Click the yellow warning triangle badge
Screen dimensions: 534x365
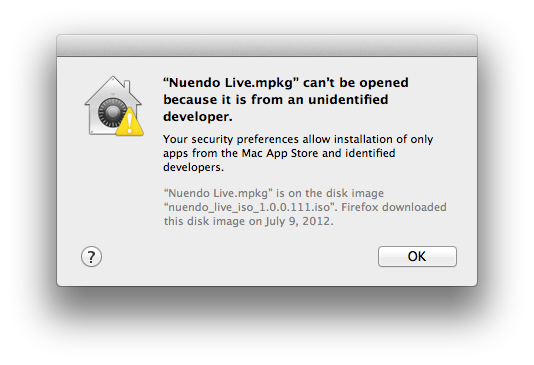[x=130, y=122]
